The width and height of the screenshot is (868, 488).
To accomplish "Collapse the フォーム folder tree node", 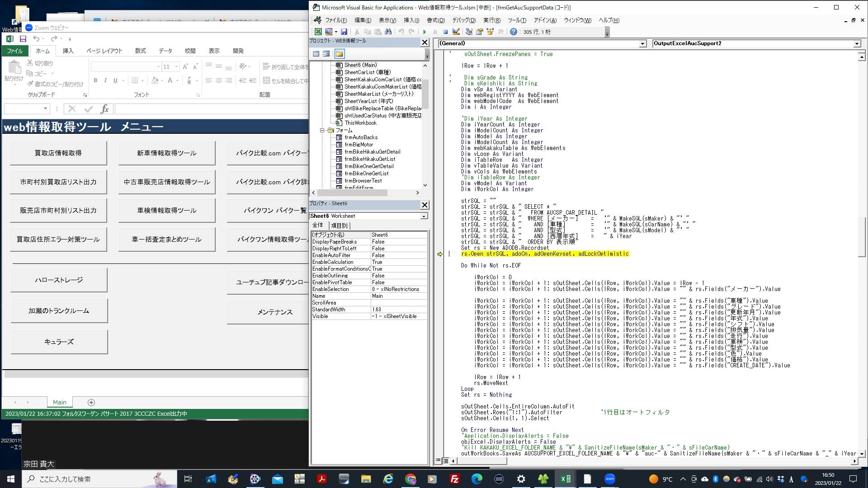I will point(322,130).
